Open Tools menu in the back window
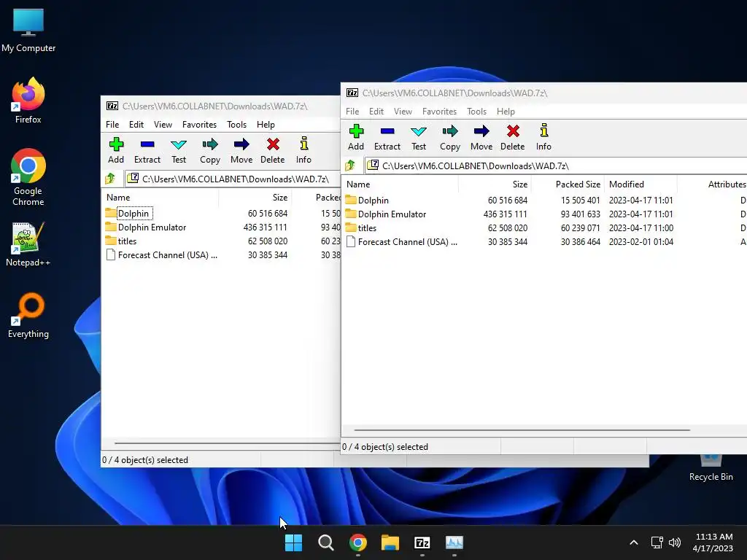 pos(236,124)
